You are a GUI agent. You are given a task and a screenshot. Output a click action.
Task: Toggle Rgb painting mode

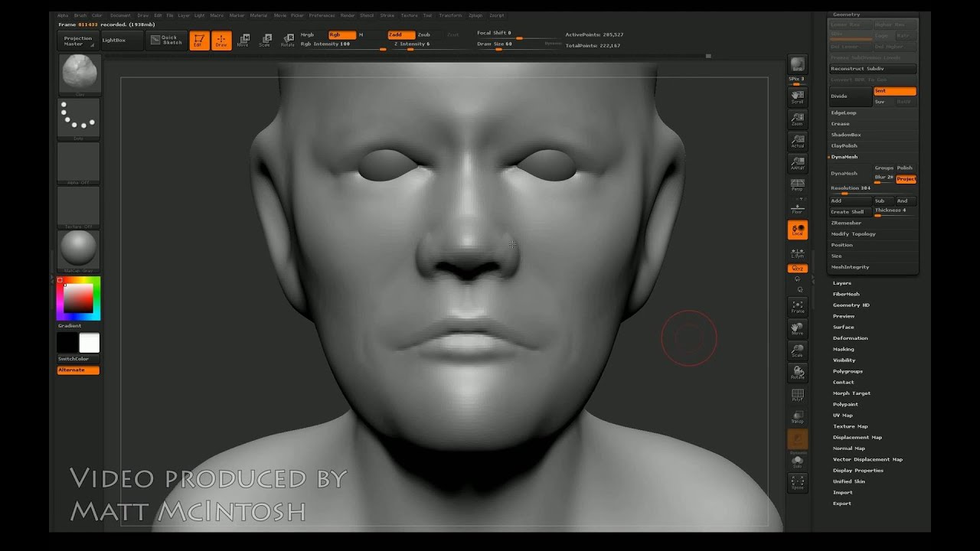point(342,34)
